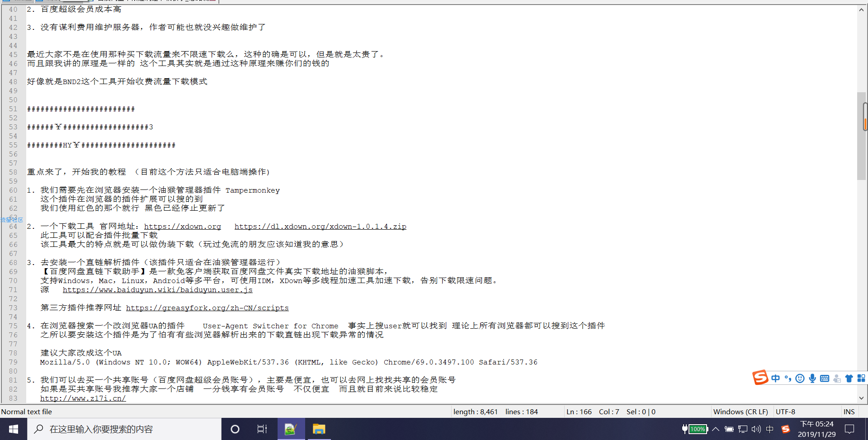Open the Sogou emoji smiley panel
The height and width of the screenshot is (440, 868).
(800, 378)
